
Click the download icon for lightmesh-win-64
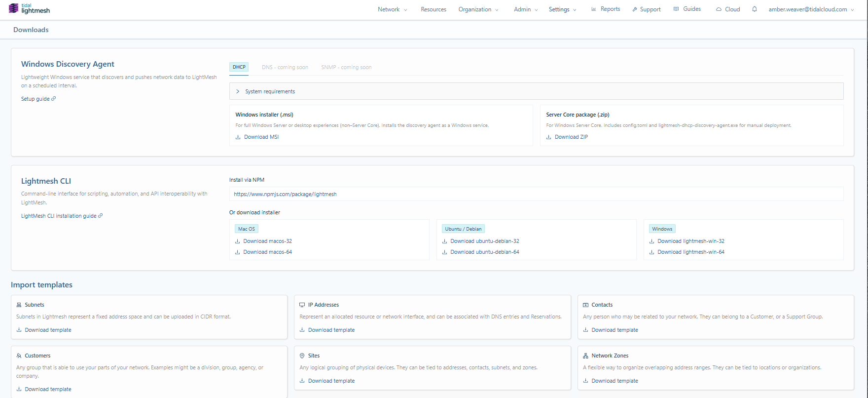point(651,252)
